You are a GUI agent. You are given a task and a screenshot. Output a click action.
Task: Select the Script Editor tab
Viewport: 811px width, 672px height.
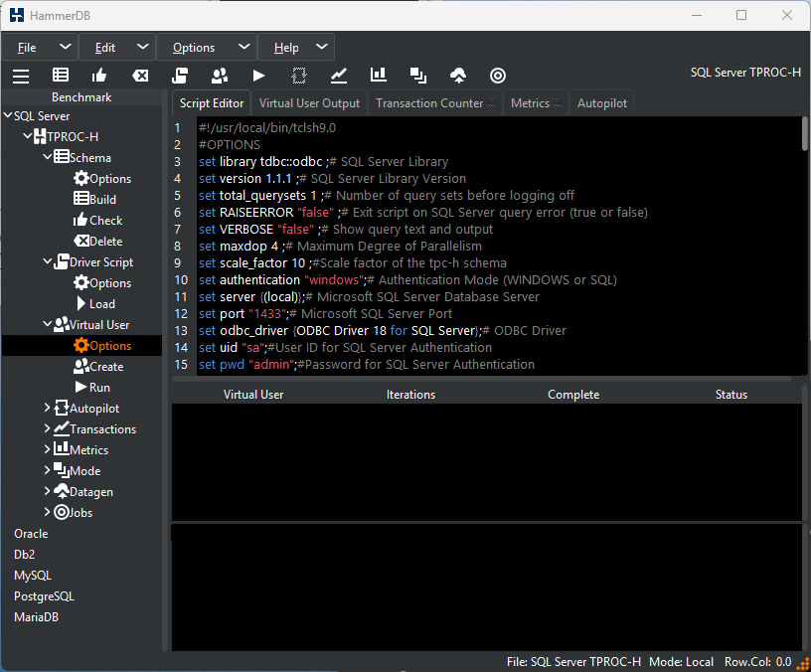coord(212,103)
